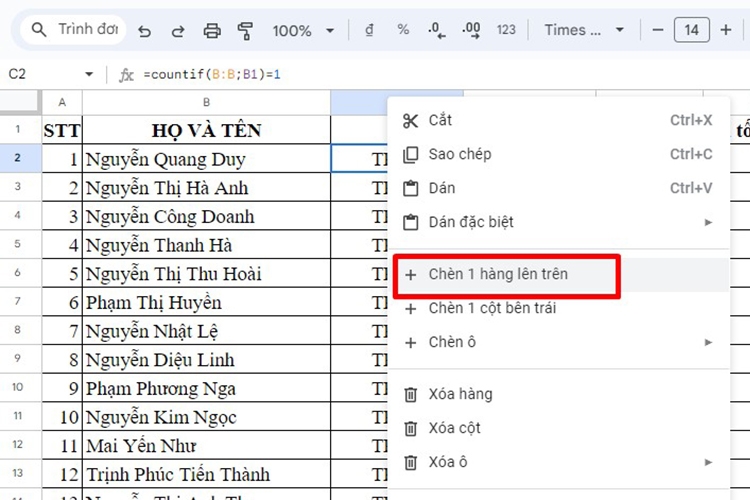Click the trash icon beside Xóa cột
Viewport: 750px width, 500px height.
pos(410,429)
